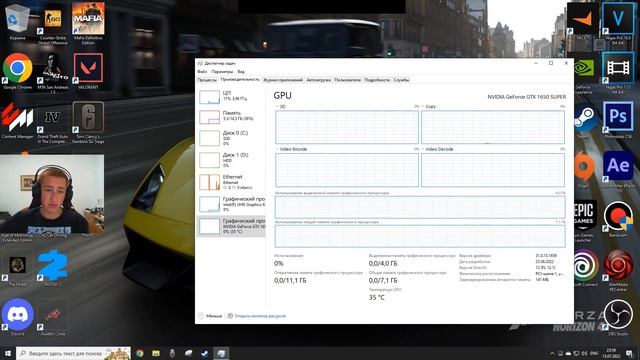Click the NVIDIA GeForce GTX 1650 SUPER title

coord(527,97)
